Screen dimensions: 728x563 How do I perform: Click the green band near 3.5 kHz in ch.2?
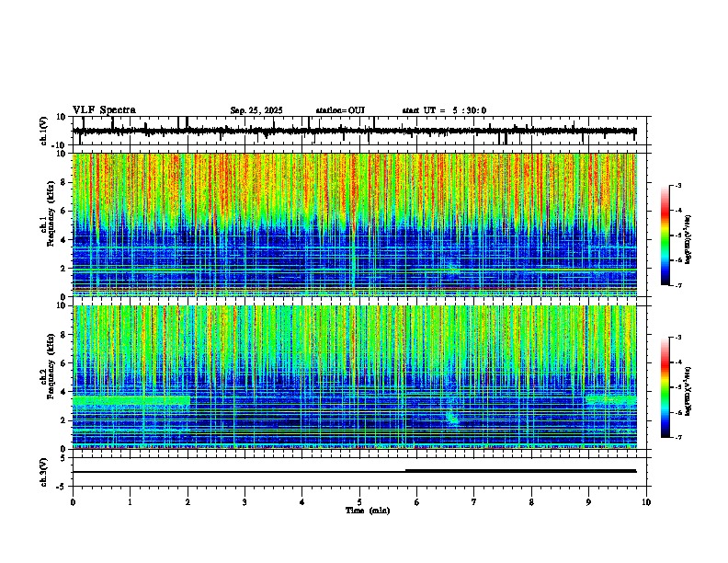click(131, 400)
